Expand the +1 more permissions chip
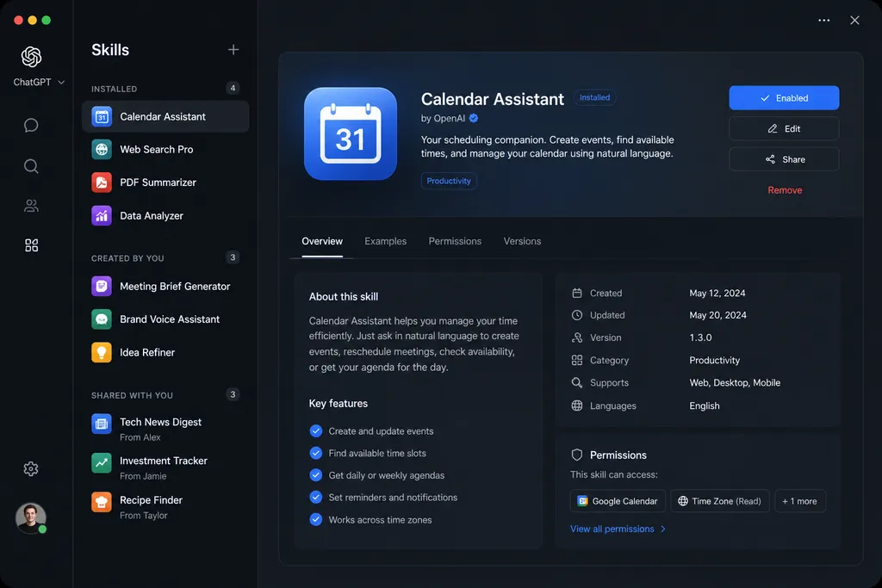This screenshot has height=588, width=882. pyautogui.click(x=799, y=501)
